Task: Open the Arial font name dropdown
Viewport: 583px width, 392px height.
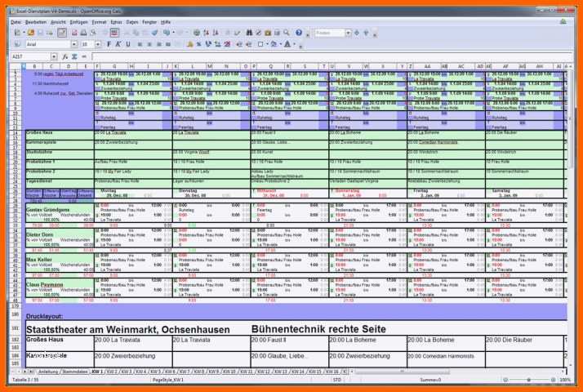Action: (74, 44)
